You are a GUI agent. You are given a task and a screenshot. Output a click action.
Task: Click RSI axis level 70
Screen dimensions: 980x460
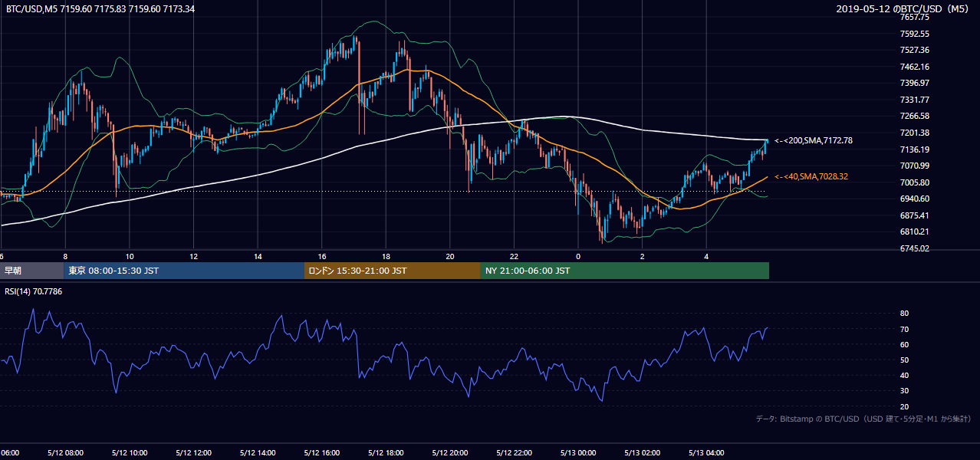pyautogui.click(x=904, y=329)
